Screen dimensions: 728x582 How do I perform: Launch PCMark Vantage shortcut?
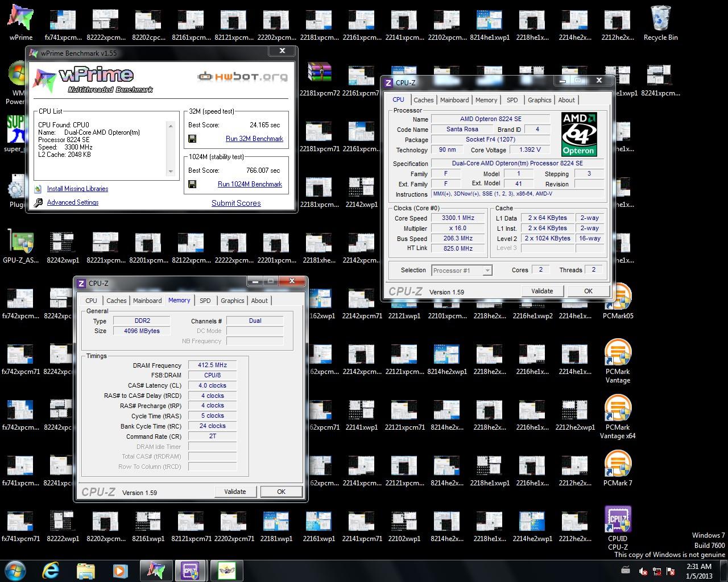click(618, 361)
